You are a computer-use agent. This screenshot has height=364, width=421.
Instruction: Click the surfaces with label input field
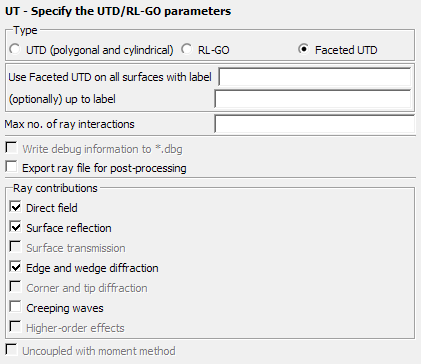pos(314,77)
